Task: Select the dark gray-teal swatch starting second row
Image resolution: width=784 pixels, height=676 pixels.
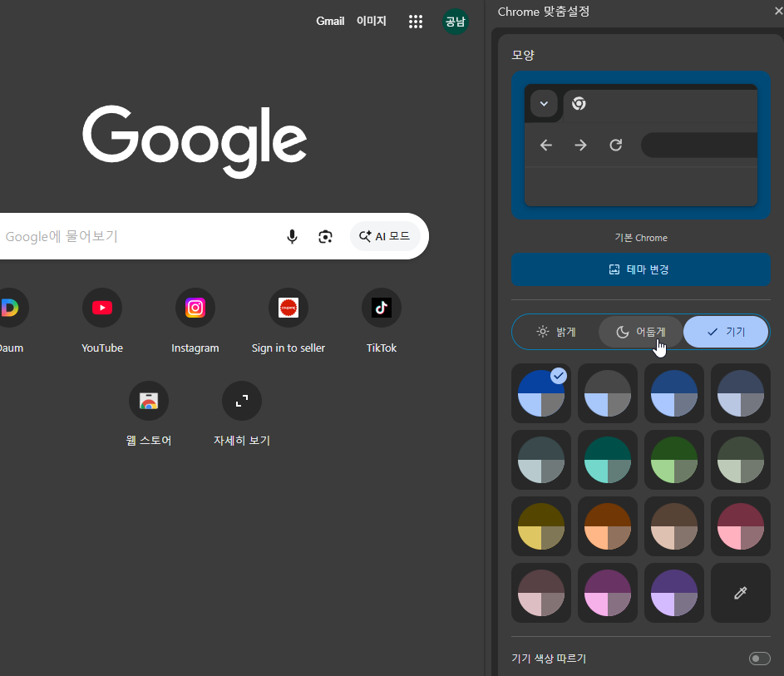Action: [x=541, y=460]
